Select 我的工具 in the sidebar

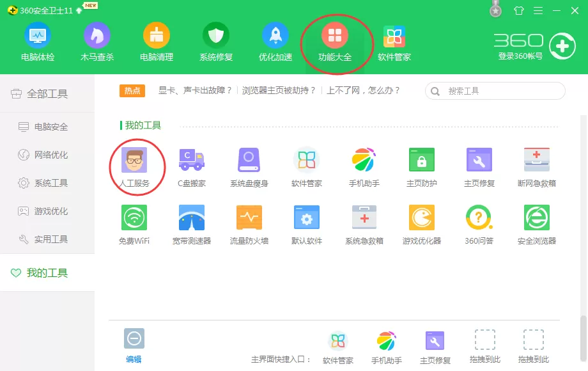[x=47, y=272]
